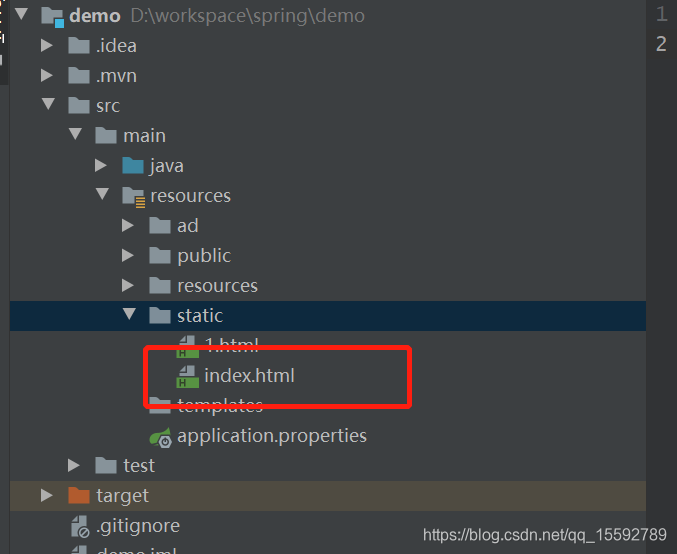Click the index.html file icon
The width and height of the screenshot is (677, 554).
click(x=188, y=376)
